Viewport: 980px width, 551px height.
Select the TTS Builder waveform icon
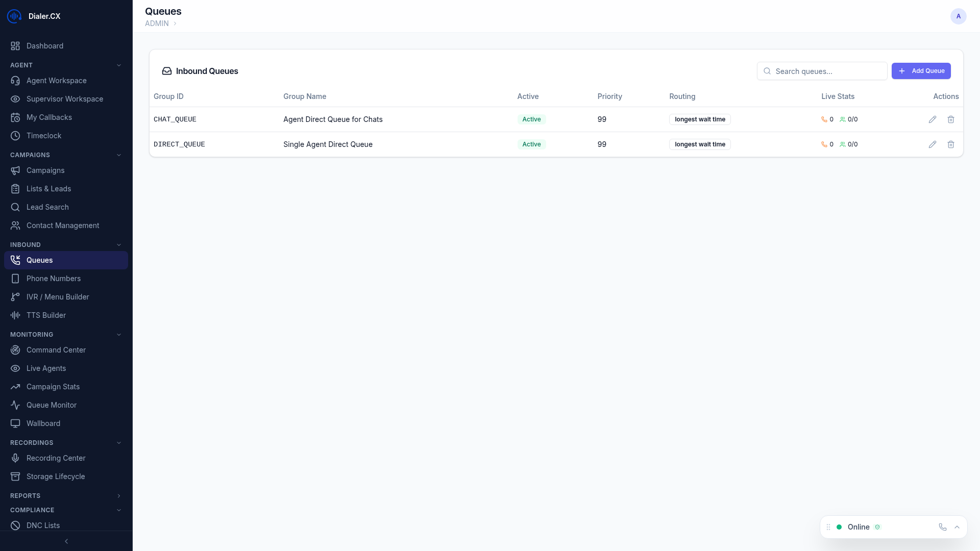(16, 315)
